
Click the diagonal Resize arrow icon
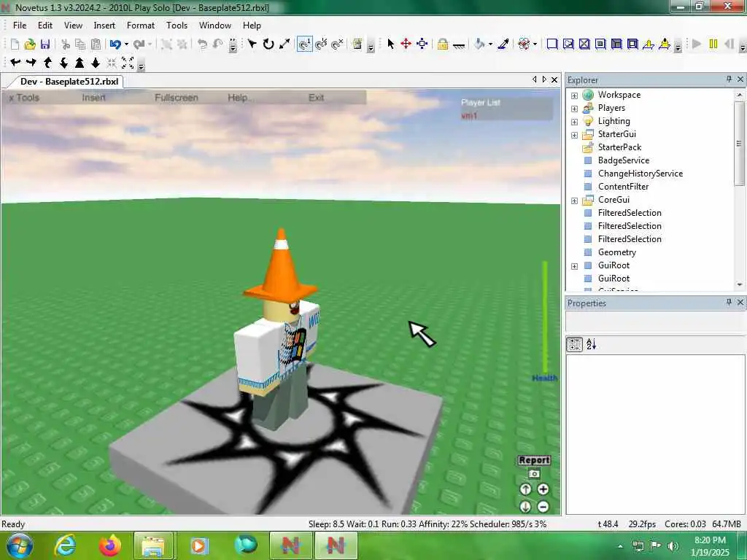285,44
